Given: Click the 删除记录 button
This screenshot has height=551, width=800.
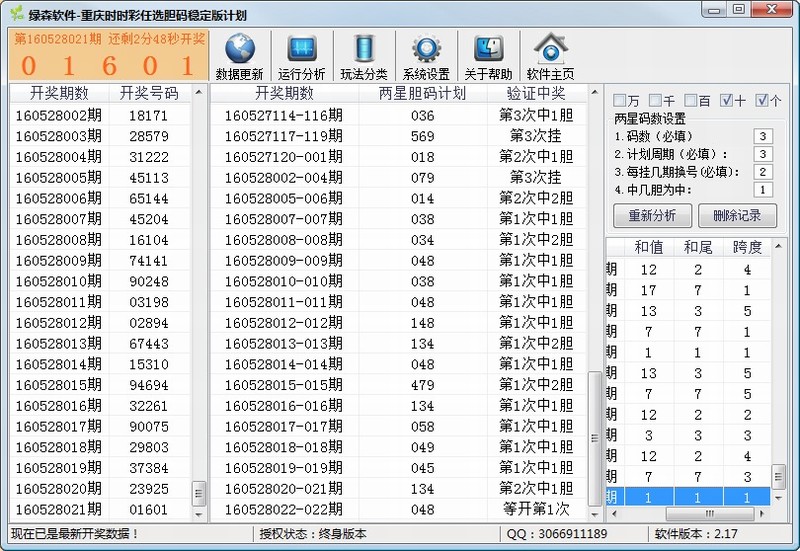Looking at the screenshot, I should pos(736,215).
